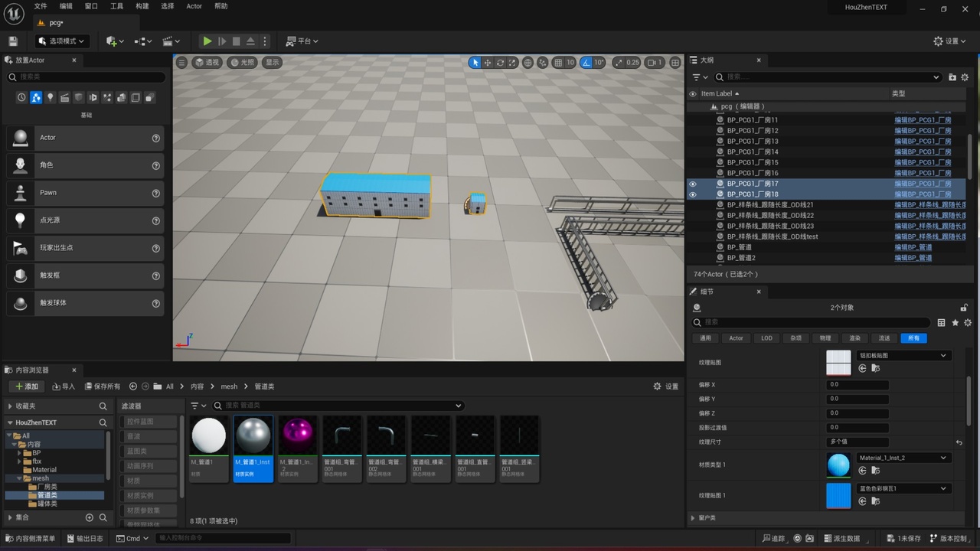Click the 蓝色彩钢瓦1 blue texture swatch
Image resolution: width=980 pixels, height=551 pixels.
pos(838,495)
